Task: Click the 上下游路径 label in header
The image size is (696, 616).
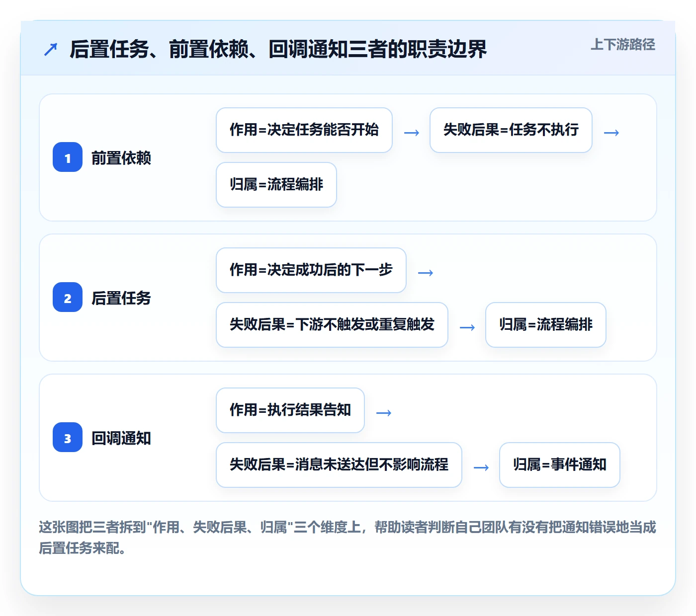Action: 622,45
